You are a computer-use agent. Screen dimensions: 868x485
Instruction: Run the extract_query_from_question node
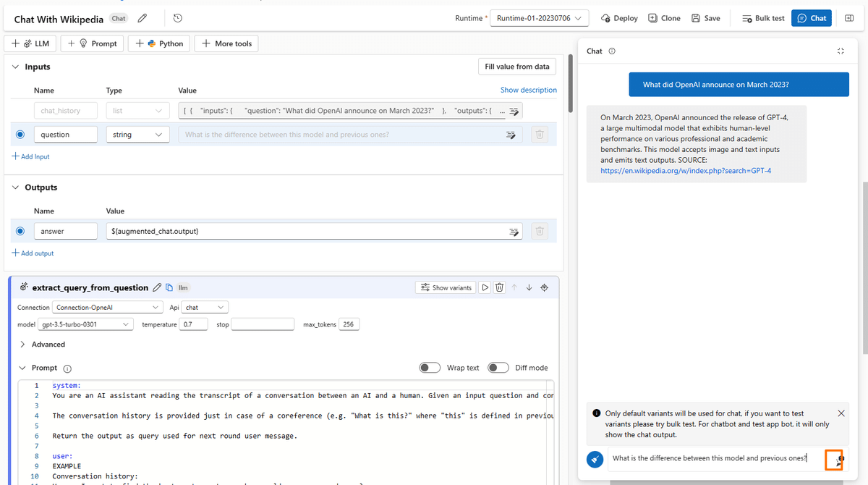click(485, 287)
